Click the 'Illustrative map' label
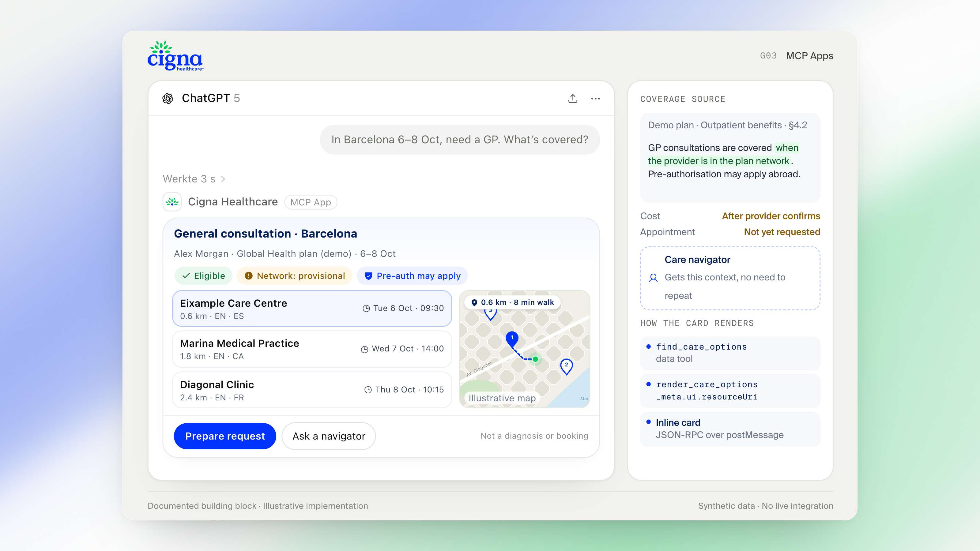The image size is (980, 551). click(x=502, y=398)
